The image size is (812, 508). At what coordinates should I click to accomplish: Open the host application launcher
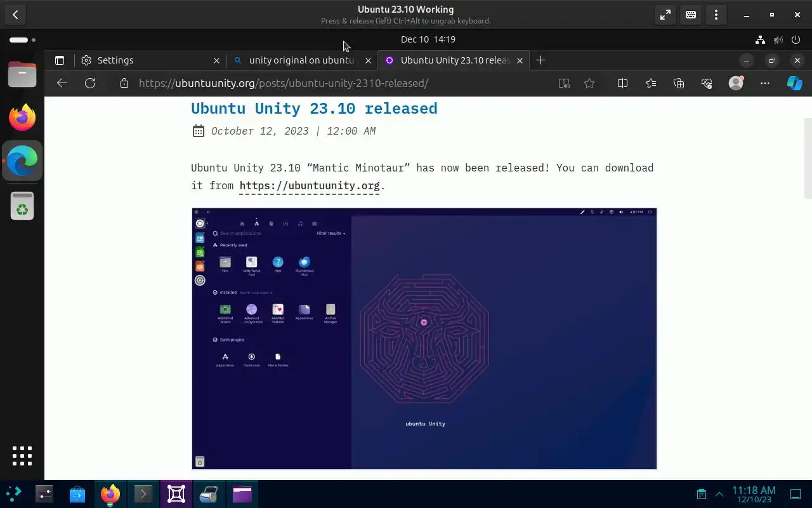click(13, 493)
